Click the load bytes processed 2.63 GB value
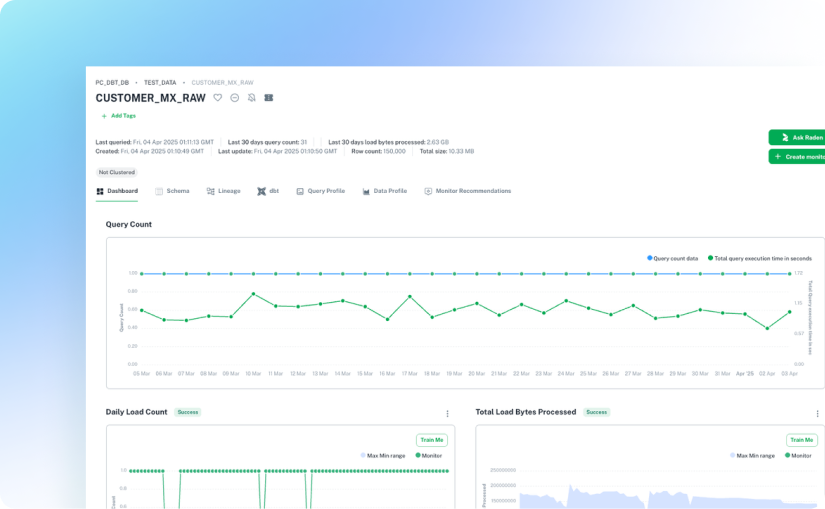825x509 pixels. 438,142
